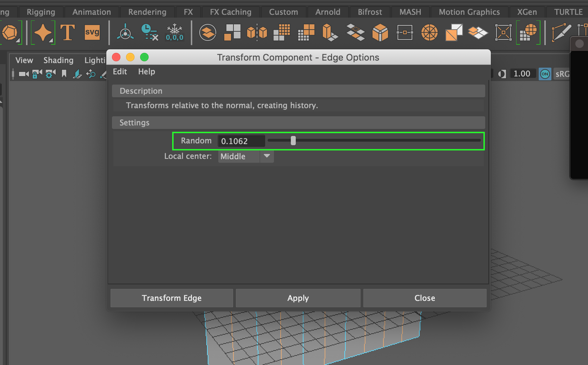588x365 pixels.
Task: Toggle the bookmark icon in the panel bar
Action: (64, 74)
